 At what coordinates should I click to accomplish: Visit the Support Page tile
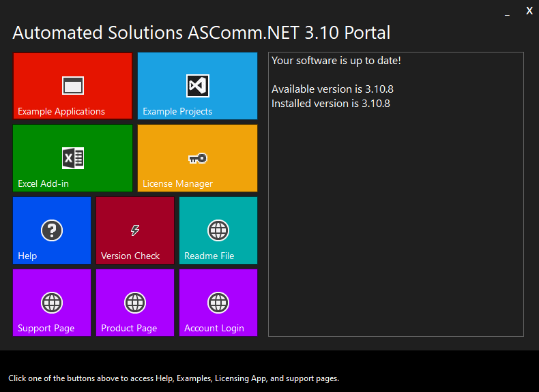click(52, 303)
